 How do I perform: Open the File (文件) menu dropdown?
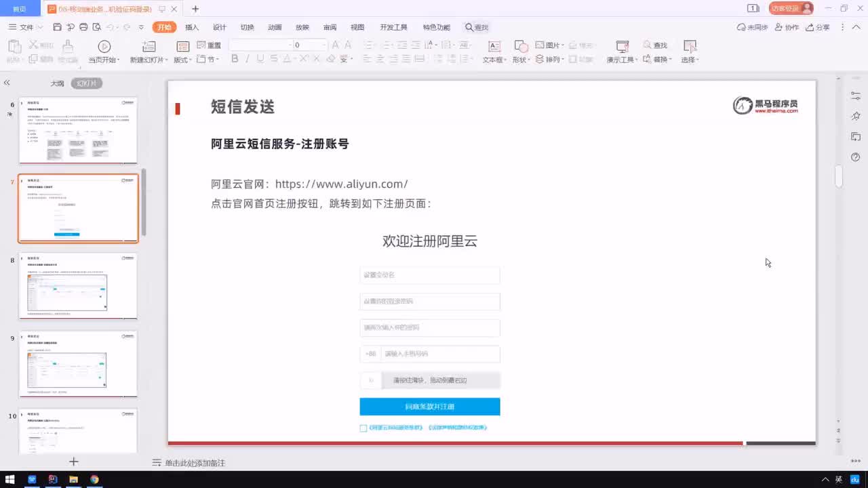(25, 27)
